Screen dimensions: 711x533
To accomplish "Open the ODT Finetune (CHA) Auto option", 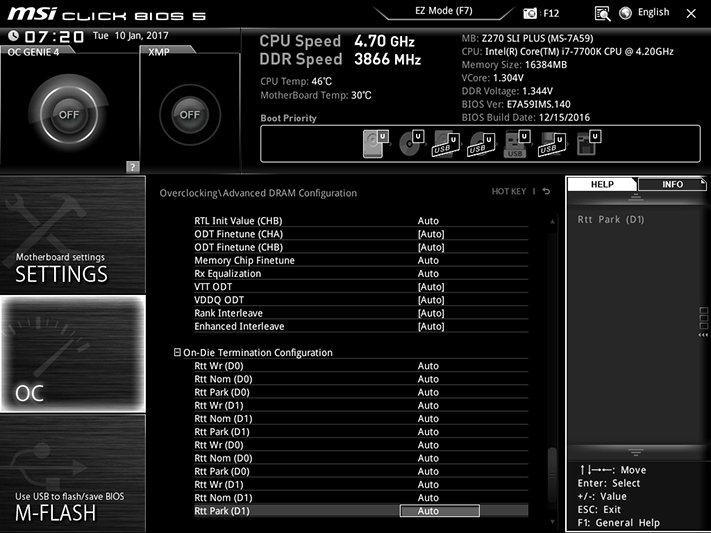I will pos(431,234).
